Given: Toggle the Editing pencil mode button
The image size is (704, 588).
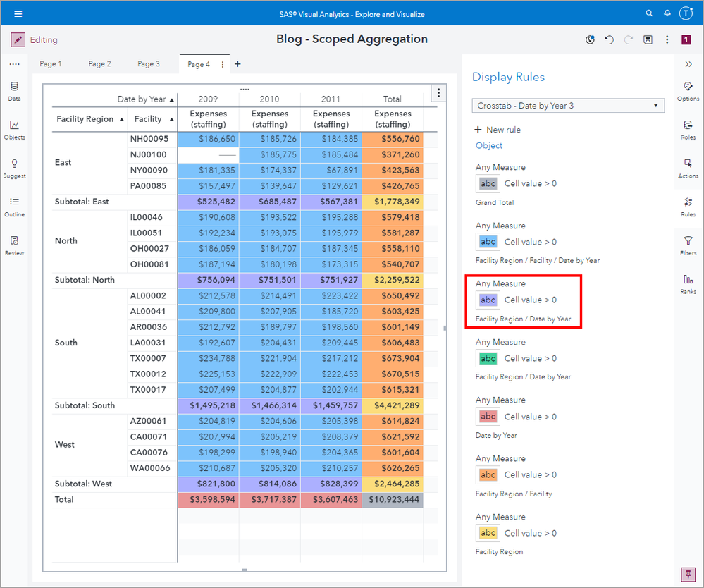Looking at the screenshot, I should (18, 40).
